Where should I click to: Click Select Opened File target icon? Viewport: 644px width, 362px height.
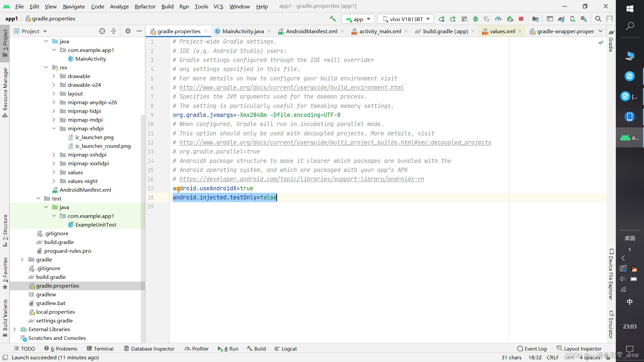102,31
